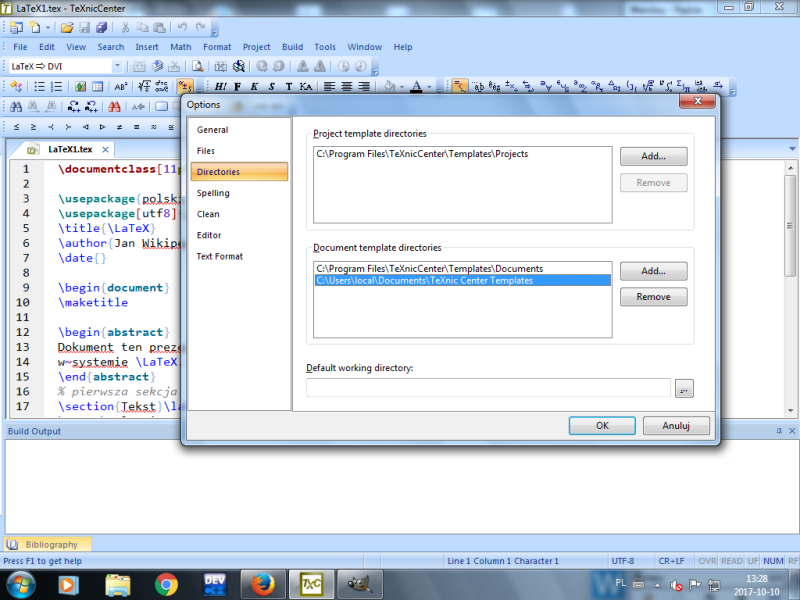
Task: Click Anuluj to cancel Options dialog
Action: (x=676, y=426)
